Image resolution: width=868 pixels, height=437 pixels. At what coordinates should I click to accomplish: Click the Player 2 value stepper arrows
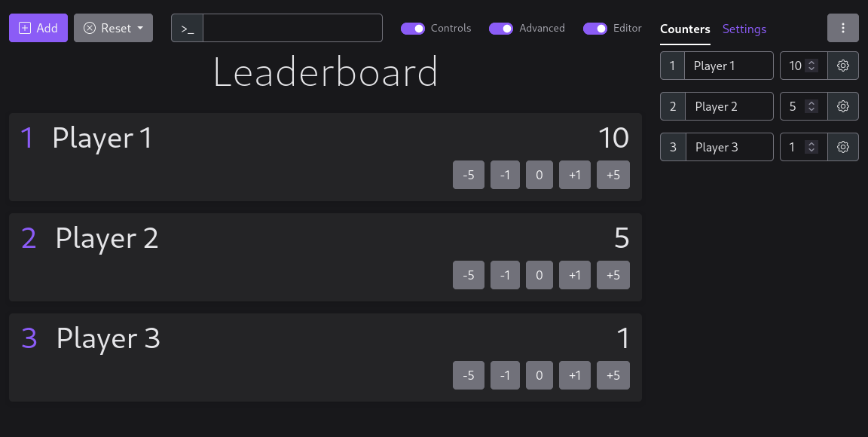[811, 106]
